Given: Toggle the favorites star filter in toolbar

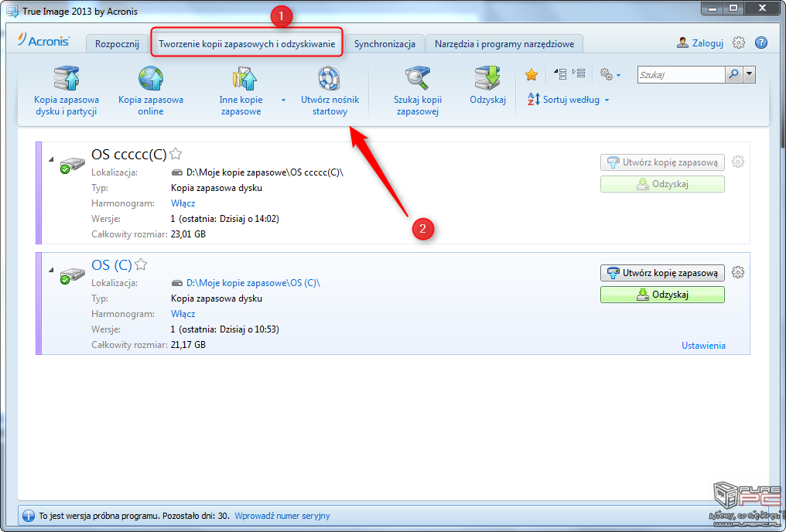Looking at the screenshot, I should click(x=531, y=75).
